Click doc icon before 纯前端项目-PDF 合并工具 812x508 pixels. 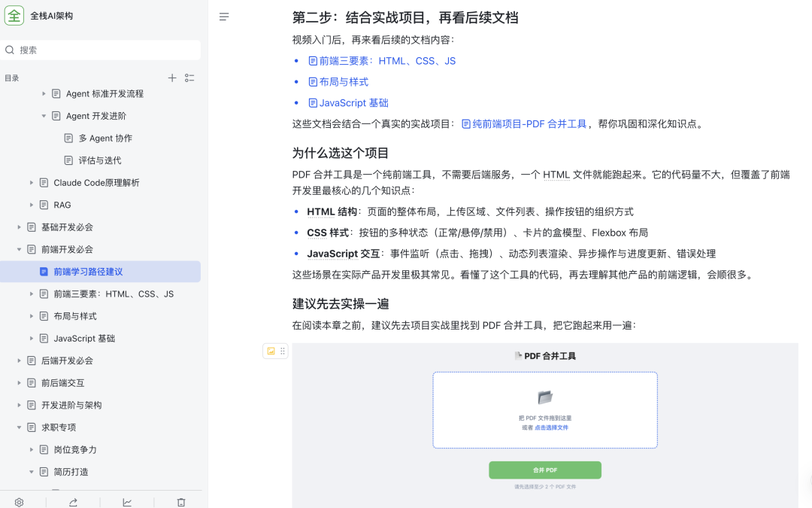click(466, 124)
